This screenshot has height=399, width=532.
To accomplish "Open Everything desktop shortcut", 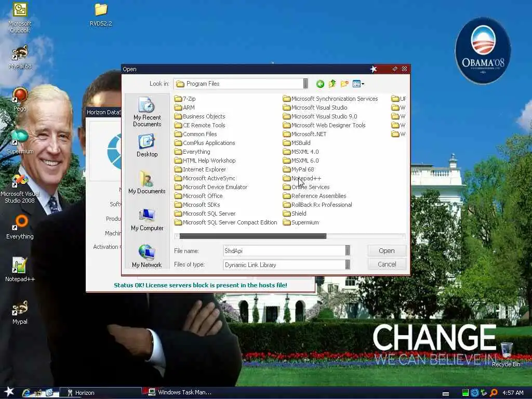I will point(20,227).
